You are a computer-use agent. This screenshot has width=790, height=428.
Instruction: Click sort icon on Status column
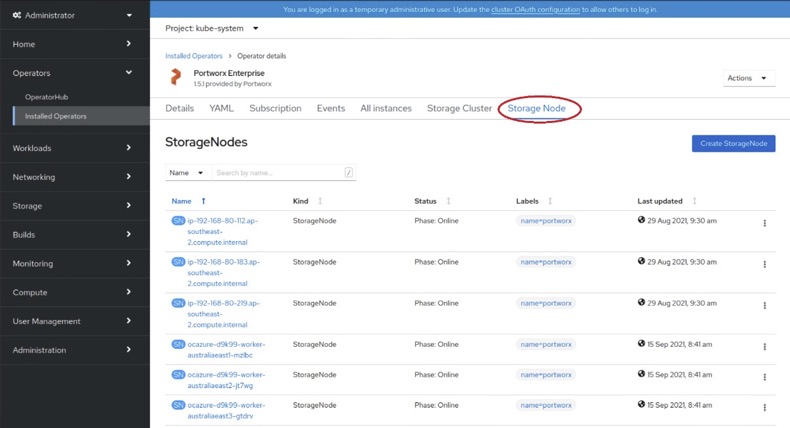(448, 201)
